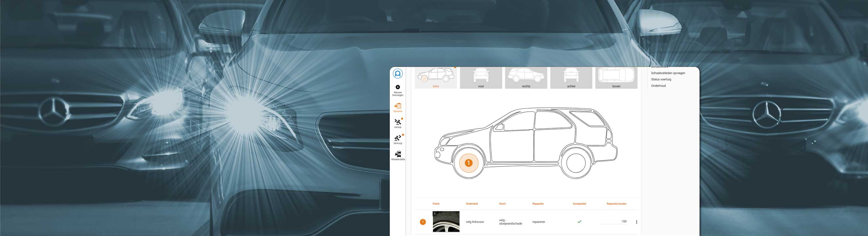Viewport: 868px width, 236px height.
Task: Click the green Acceptabel checkmark
Action: (579, 222)
